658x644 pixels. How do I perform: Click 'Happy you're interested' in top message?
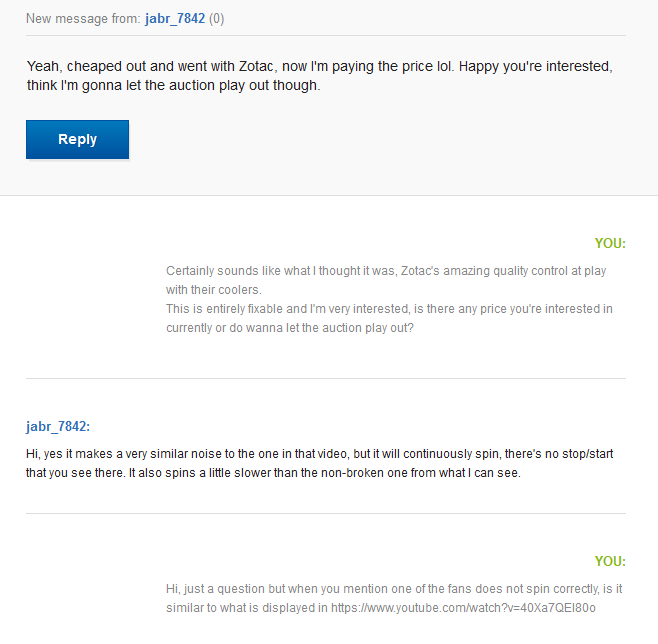[535, 66]
